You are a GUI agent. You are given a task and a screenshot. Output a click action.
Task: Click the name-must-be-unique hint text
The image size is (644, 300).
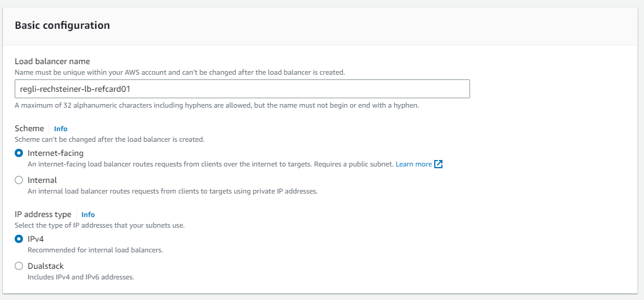click(x=180, y=72)
